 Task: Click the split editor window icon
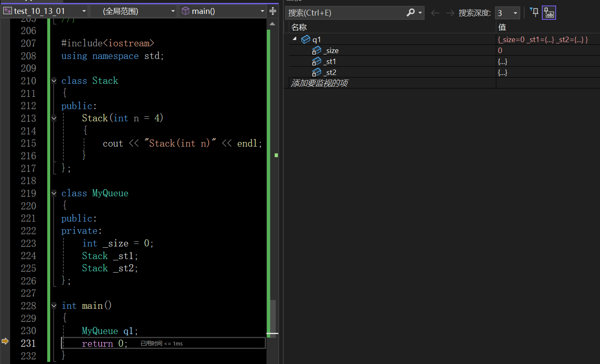point(273,11)
